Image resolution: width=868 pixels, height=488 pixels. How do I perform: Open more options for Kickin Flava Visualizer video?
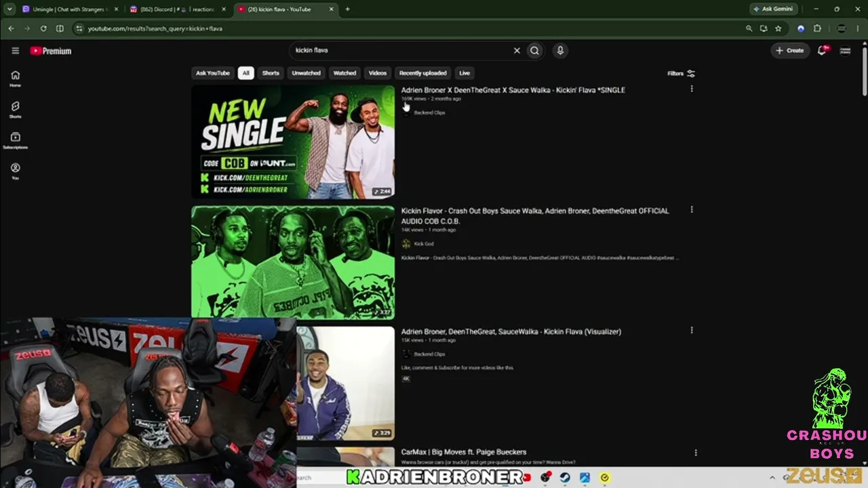click(x=692, y=331)
